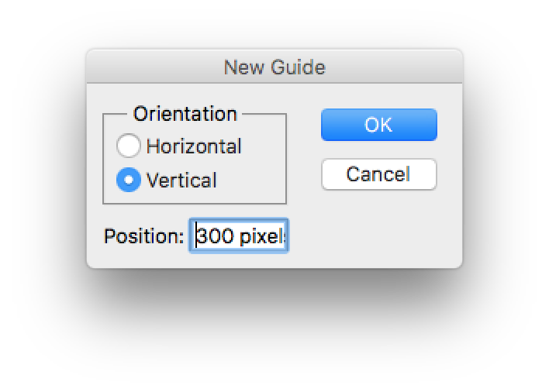Choose Horizontal guide orientation

128,146
